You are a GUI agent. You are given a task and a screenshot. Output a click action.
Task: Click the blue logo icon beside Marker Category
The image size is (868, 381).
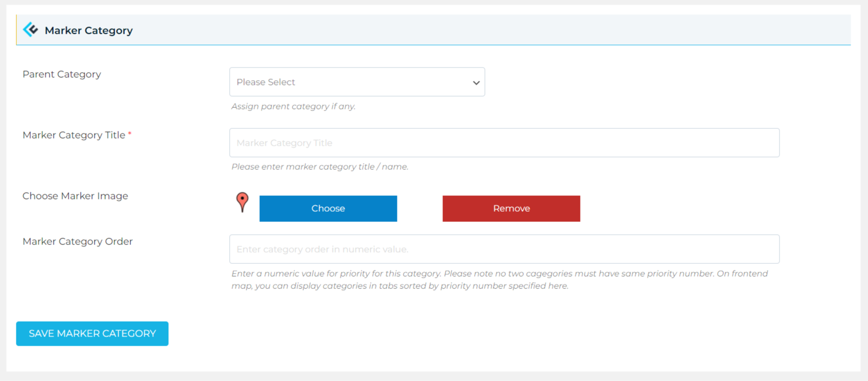coord(31,30)
